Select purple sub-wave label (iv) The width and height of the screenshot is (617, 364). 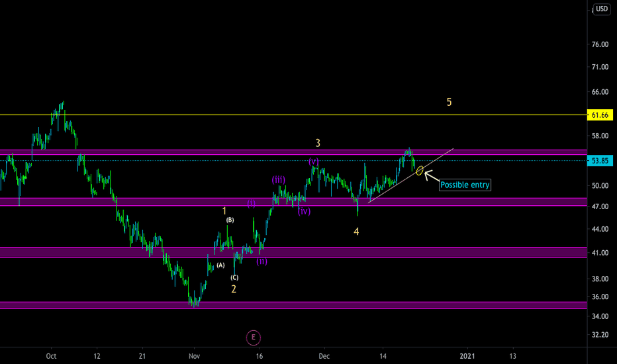[x=304, y=211]
